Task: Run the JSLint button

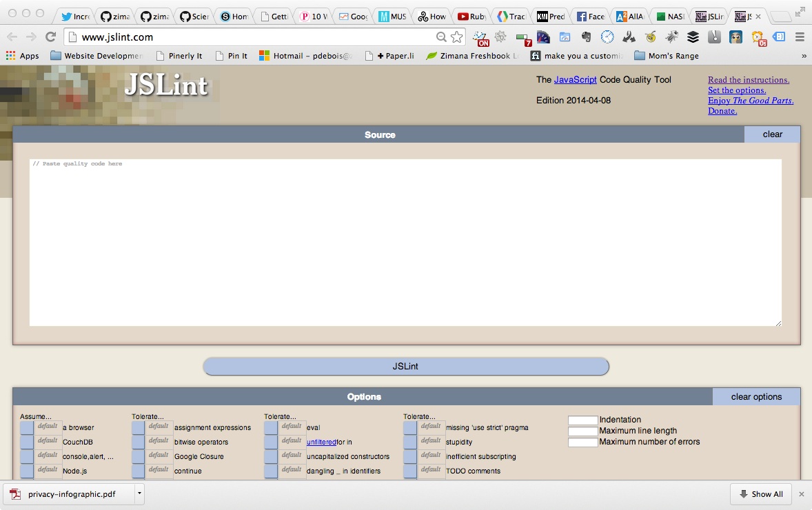Action: tap(406, 366)
